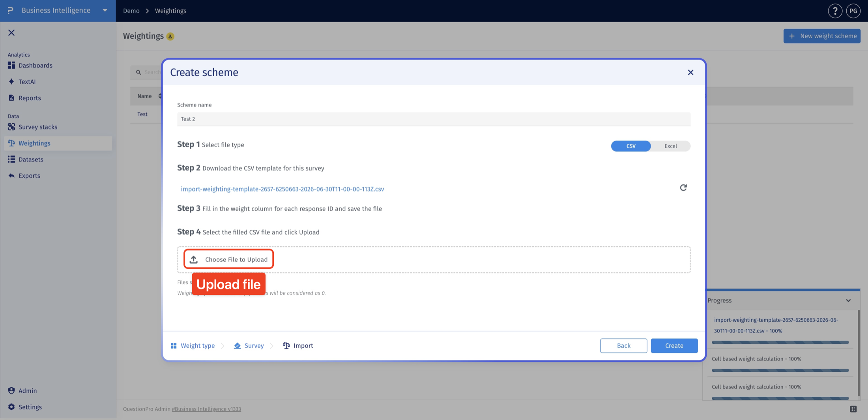868x420 pixels.
Task: Click the QuestionPro P logo icon
Action: (10, 10)
